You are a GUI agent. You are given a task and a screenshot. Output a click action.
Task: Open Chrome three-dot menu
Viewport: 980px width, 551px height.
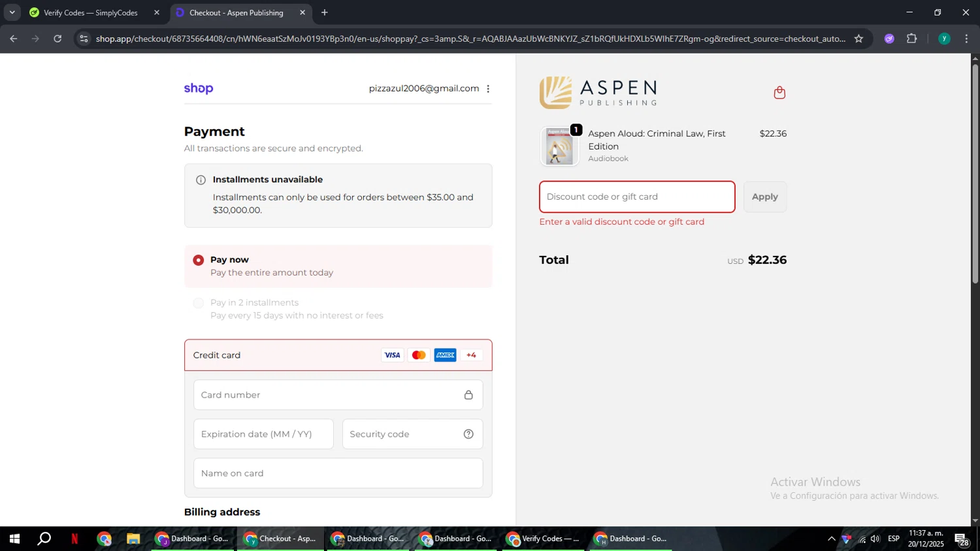(966, 39)
